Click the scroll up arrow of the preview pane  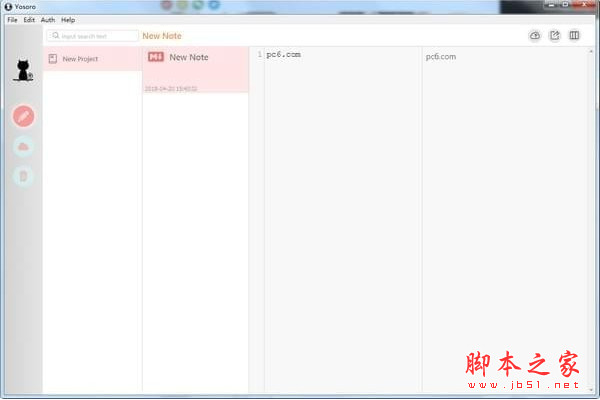[591, 52]
